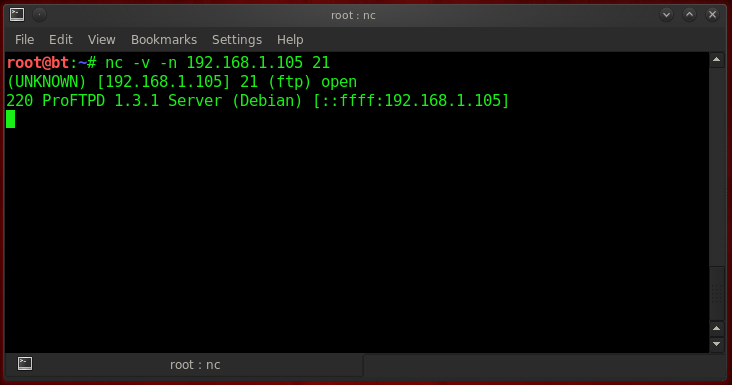Open the View menu
Image resolution: width=732 pixels, height=385 pixels.
[101, 40]
